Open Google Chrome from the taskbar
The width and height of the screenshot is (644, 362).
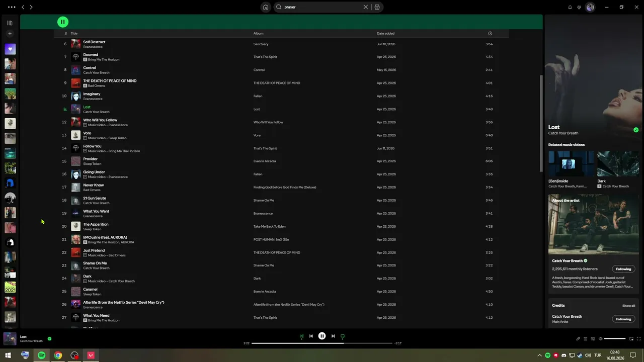pos(58,355)
